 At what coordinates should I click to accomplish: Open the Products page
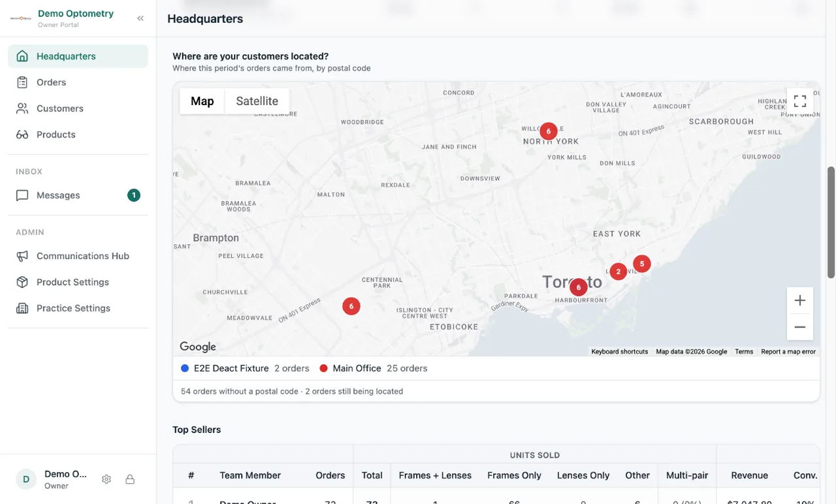(x=78, y=134)
